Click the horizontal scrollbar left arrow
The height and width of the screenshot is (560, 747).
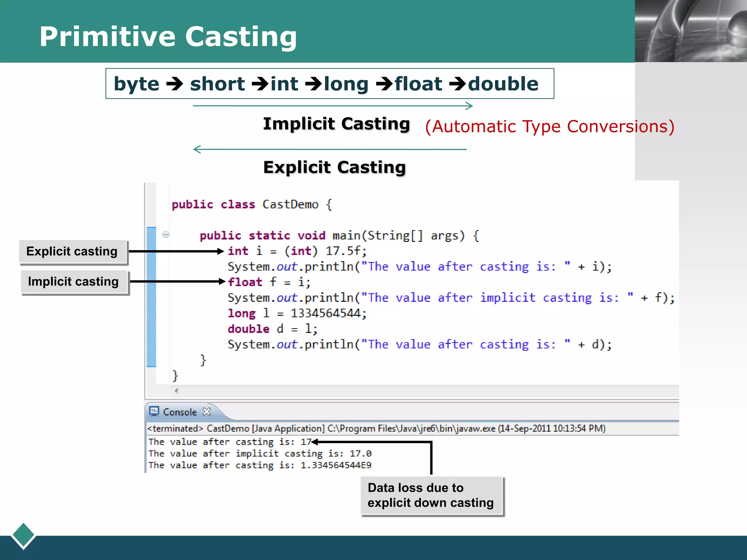[176, 391]
